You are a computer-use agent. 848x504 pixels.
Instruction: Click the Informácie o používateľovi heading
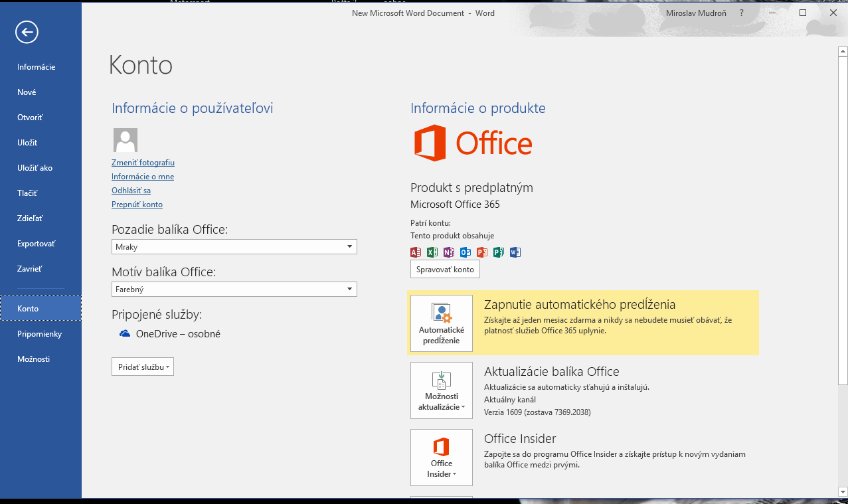click(x=193, y=108)
